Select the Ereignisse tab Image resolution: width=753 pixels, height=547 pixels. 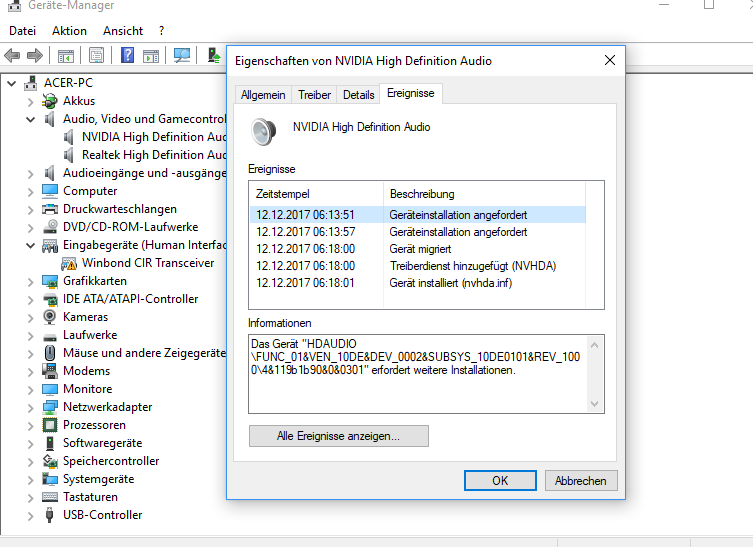[x=411, y=93]
